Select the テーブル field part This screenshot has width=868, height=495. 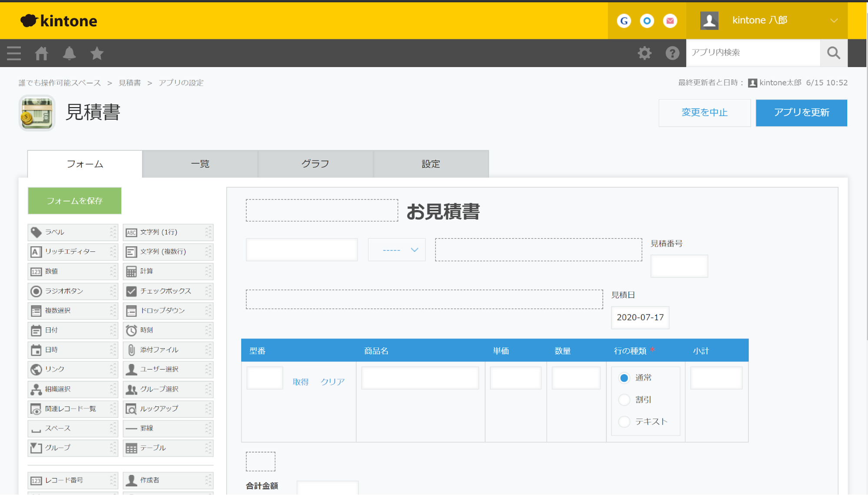(168, 448)
